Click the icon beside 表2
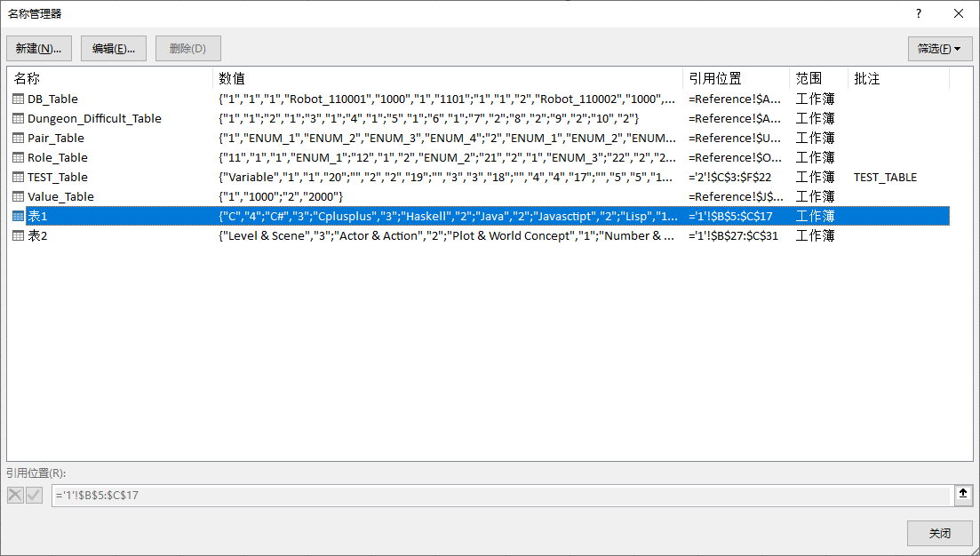The image size is (980, 556). click(x=19, y=235)
